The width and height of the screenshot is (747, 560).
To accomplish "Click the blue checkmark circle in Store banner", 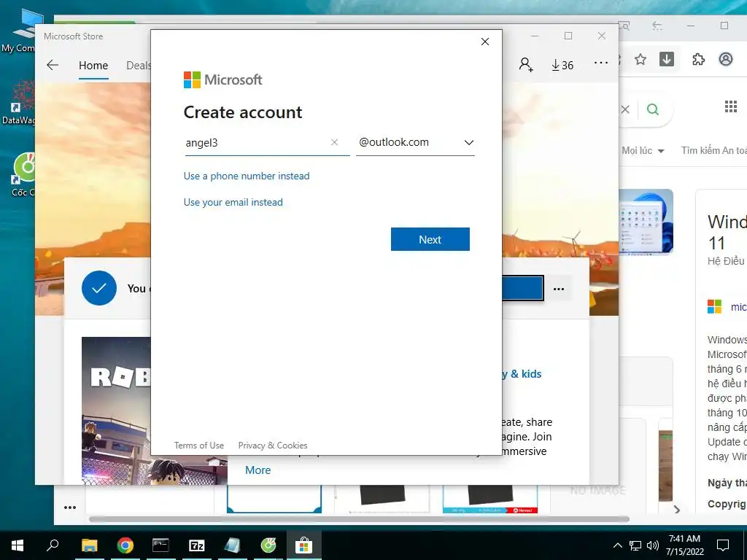I will (99, 288).
